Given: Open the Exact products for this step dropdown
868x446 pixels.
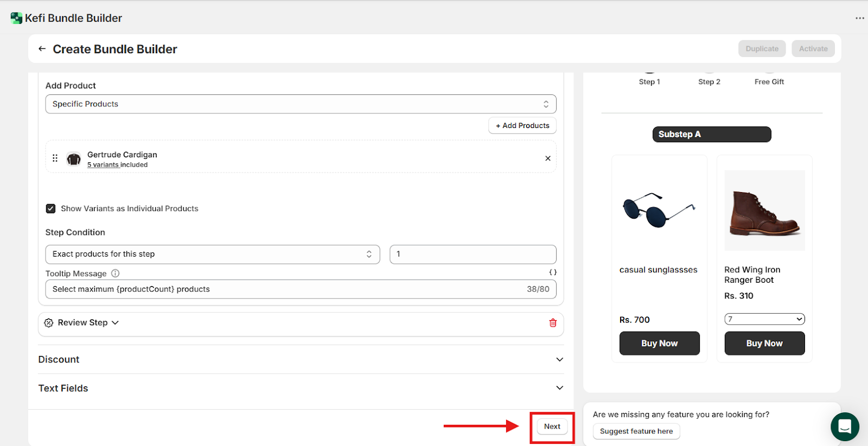Looking at the screenshot, I should tap(212, 254).
